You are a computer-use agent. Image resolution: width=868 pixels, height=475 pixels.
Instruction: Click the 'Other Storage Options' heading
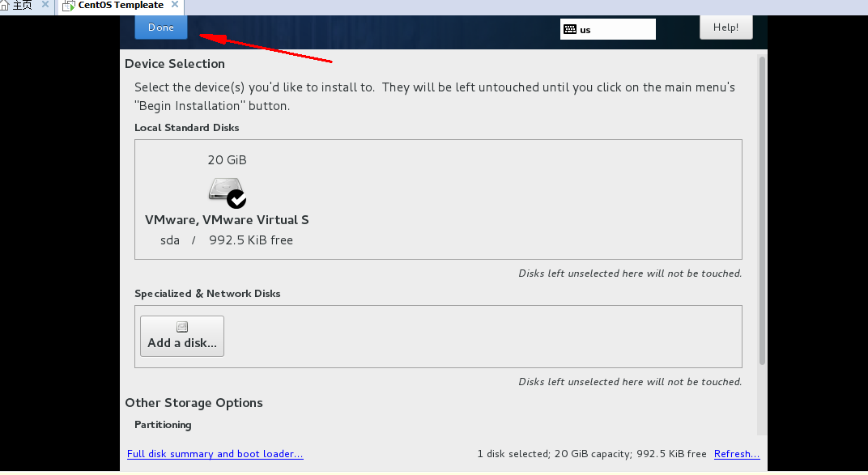pos(194,402)
